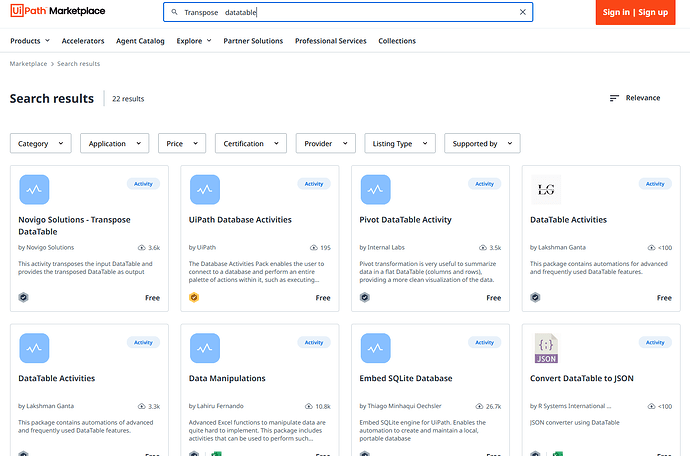The width and height of the screenshot is (690, 456).
Task: Click the icon of DataTable Activities 3.3k card
Action: click(34, 348)
